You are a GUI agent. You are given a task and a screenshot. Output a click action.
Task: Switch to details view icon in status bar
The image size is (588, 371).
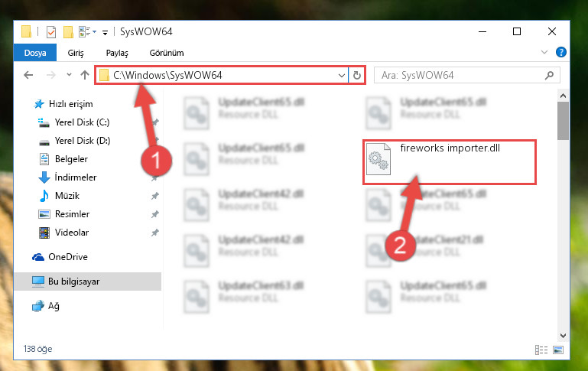click(x=541, y=350)
